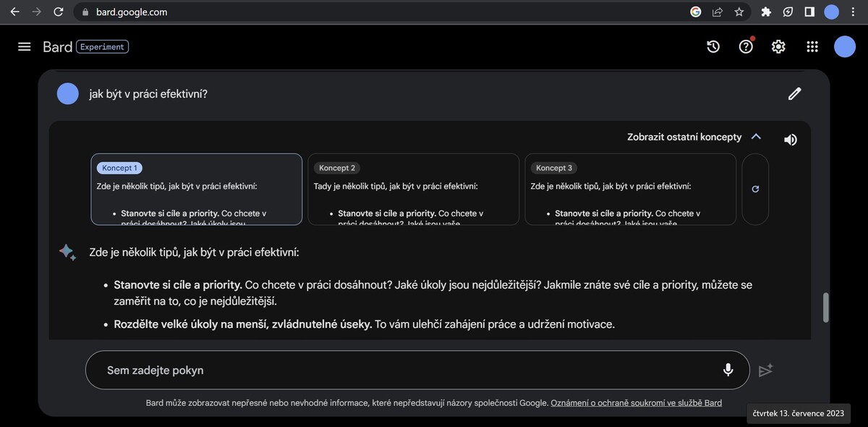Screen dimensions: 868x427
Task: Click the response line Zde je několik tipů
Action: 194,252
